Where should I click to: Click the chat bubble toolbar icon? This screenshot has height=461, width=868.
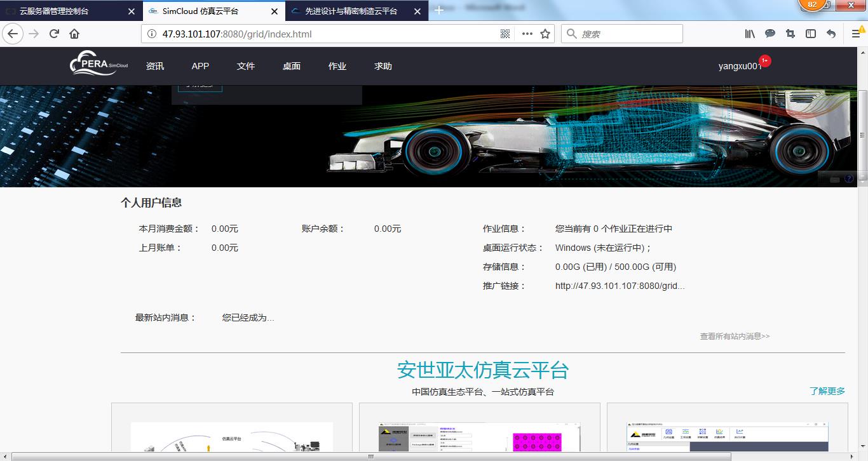pos(770,34)
